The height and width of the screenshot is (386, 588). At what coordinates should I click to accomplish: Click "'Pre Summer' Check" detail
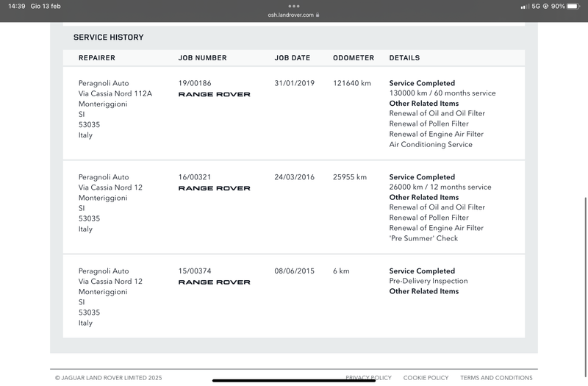pos(423,238)
